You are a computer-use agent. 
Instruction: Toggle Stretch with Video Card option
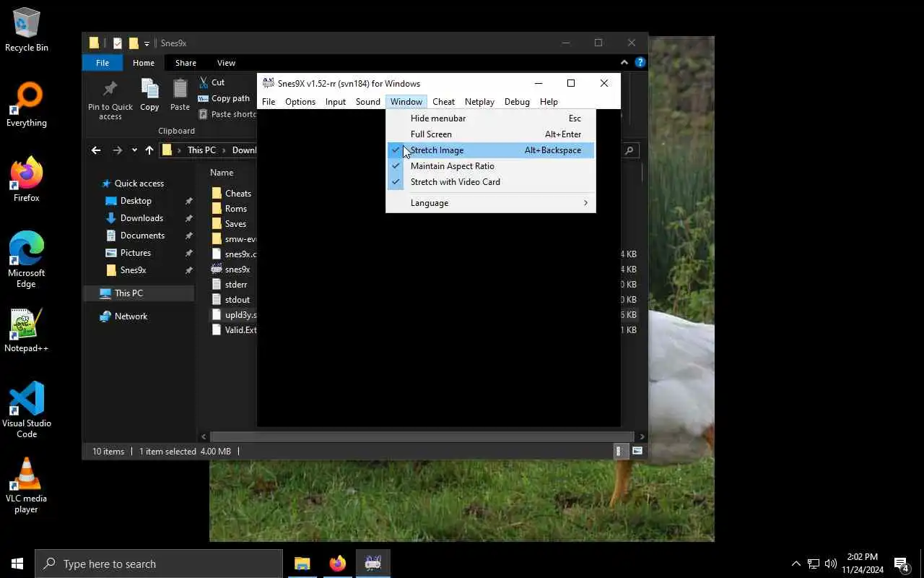pos(490,182)
